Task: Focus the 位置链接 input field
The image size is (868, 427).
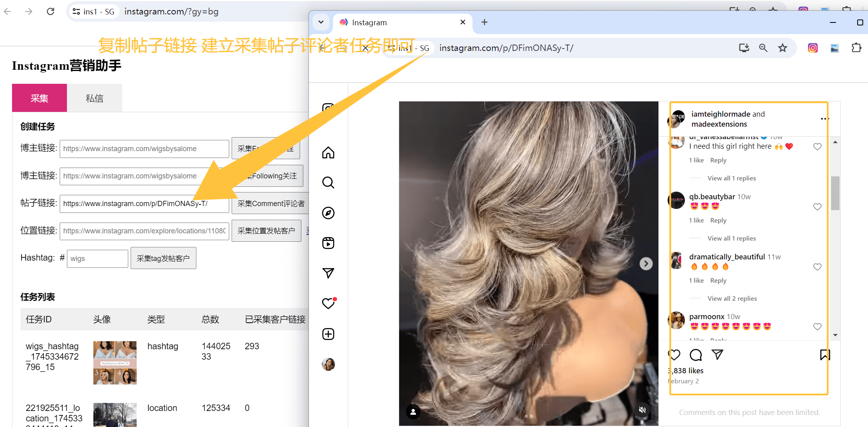Action: 144,231
